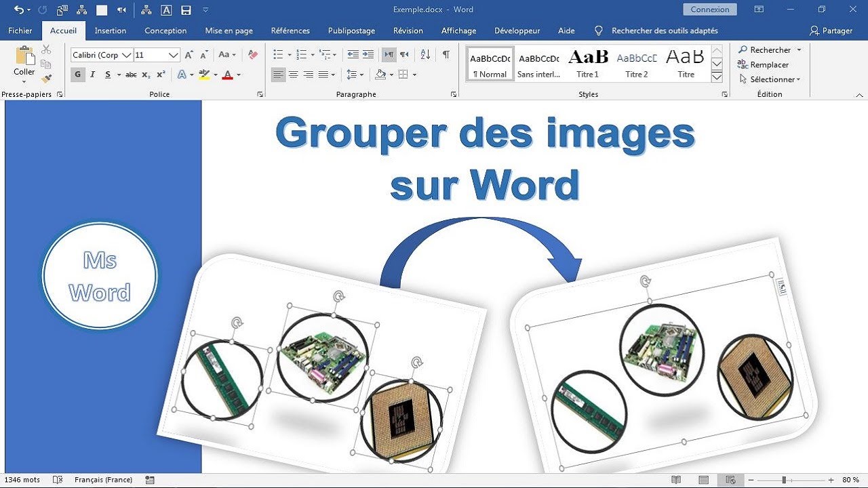Viewport: 868px width, 488px height.
Task: Click Français (France) language in status bar
Action: point(104,480)
